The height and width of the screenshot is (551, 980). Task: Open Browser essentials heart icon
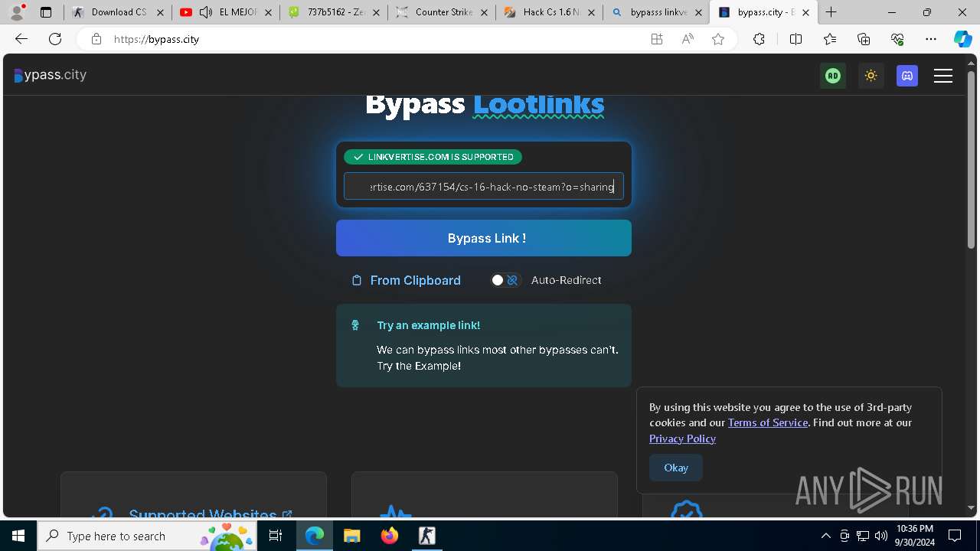[897, 39]
